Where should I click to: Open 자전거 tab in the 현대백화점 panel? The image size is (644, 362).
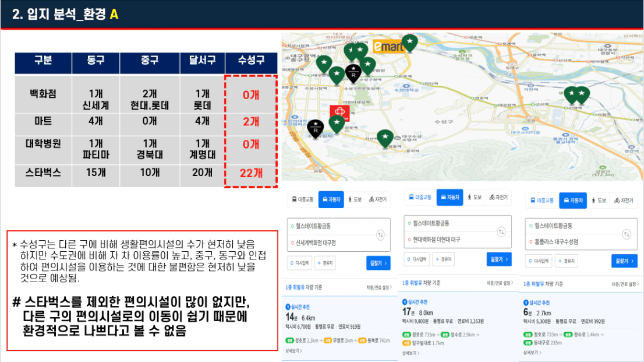pos(498,198)
